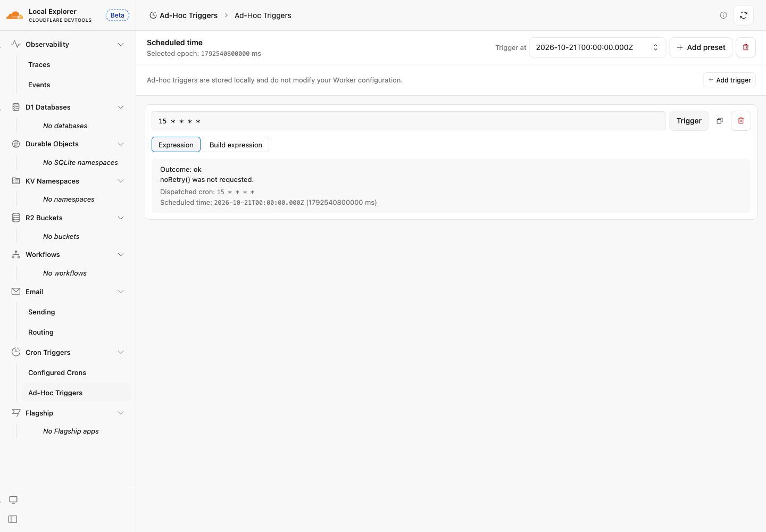The image size is (766, 532).
Task: Click the Durable Objects globe icon
Action: pyautogui.click(x=16, y=144)
